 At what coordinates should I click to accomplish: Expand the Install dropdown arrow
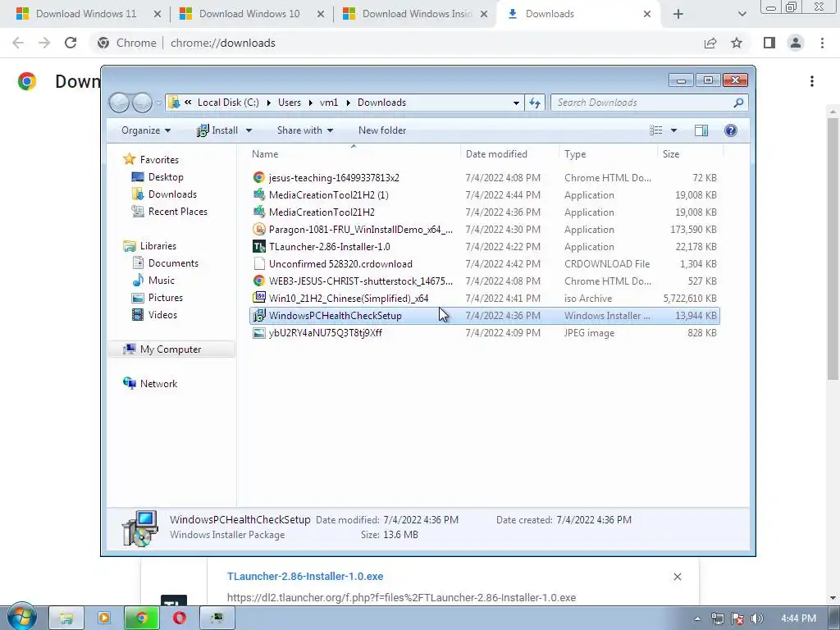click(x=249, y=130)
